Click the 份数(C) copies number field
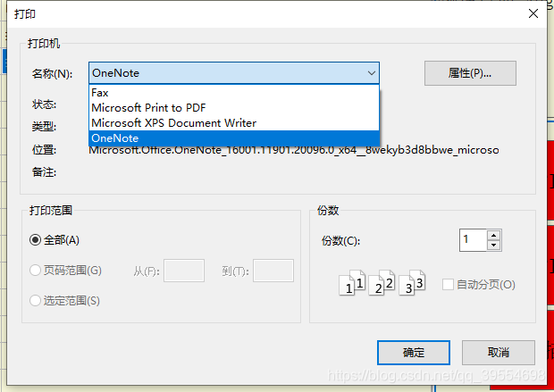The image size is (554, 392). pos(473,240)
